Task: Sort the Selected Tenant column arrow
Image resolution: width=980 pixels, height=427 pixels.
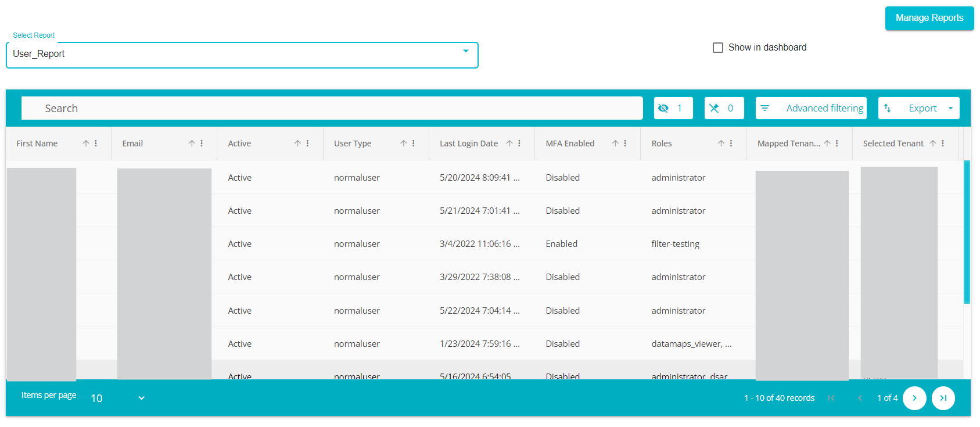Action: [933, 143]
